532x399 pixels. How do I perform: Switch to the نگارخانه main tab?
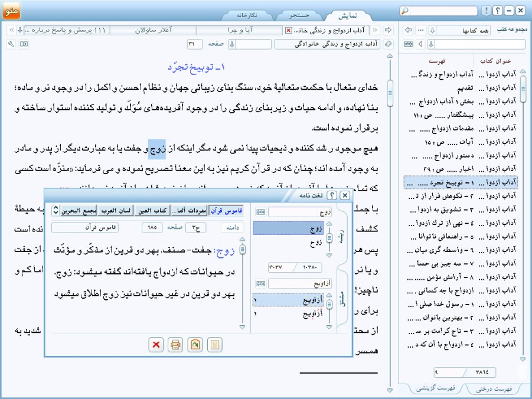pos(247,15)
